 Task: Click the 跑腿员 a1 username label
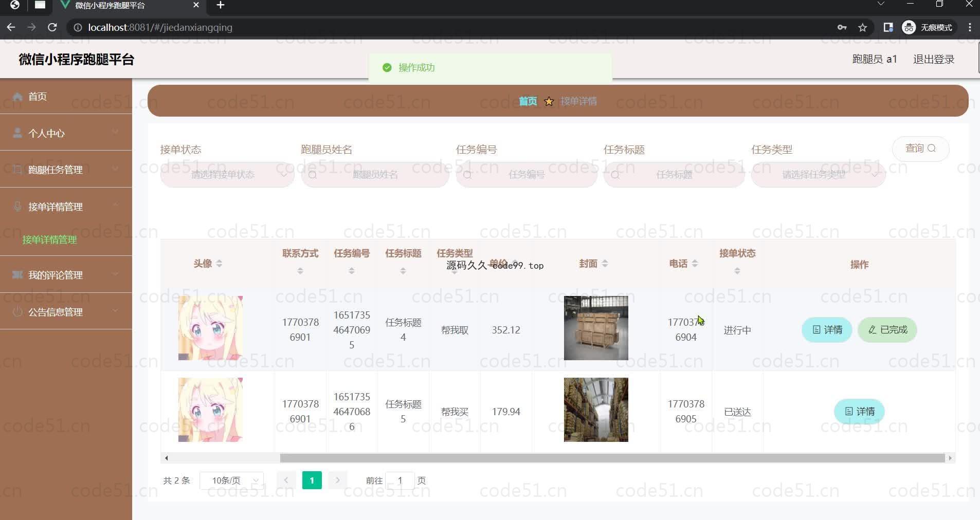(x=875, y=59)
